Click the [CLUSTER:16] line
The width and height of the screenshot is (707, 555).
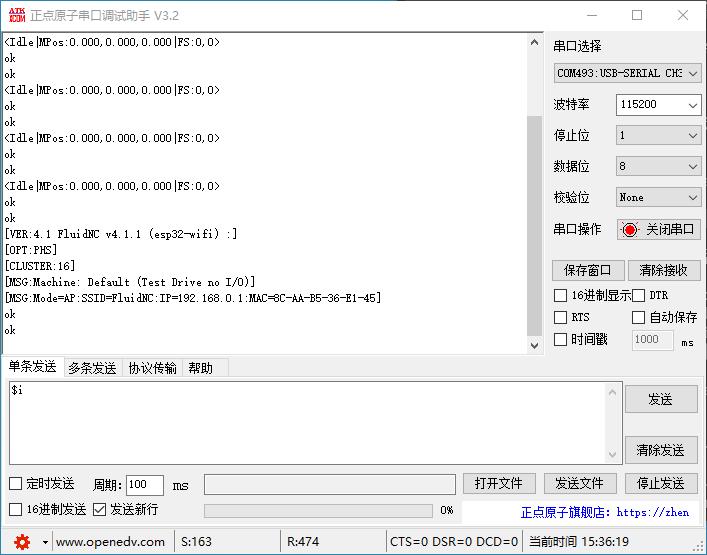pyautogui.click(x=40, y=266)
